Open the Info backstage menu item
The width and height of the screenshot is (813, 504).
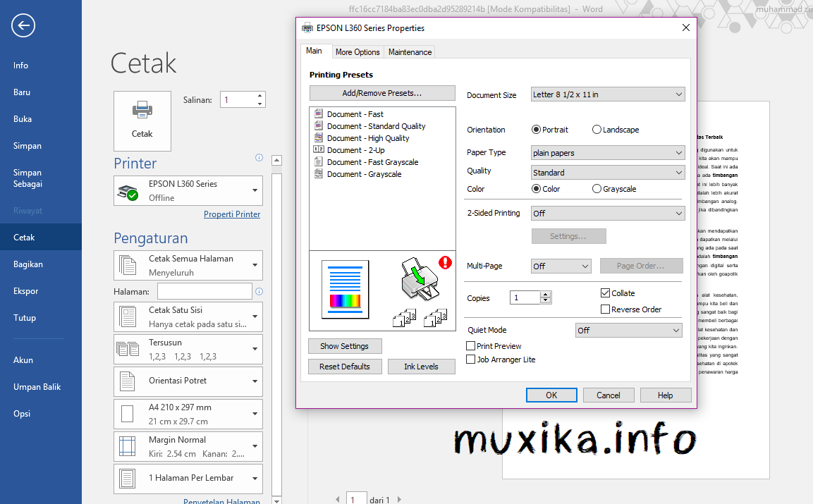point(20,66)
